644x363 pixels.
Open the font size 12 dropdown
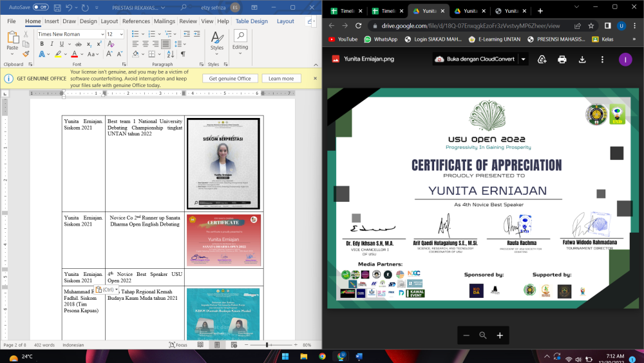tap(121, 34)
